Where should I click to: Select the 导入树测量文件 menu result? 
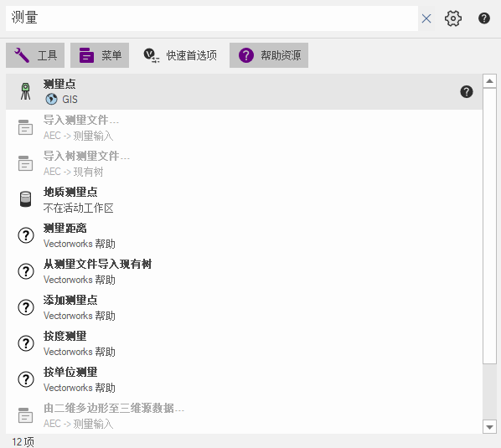(x=244, y=163)
